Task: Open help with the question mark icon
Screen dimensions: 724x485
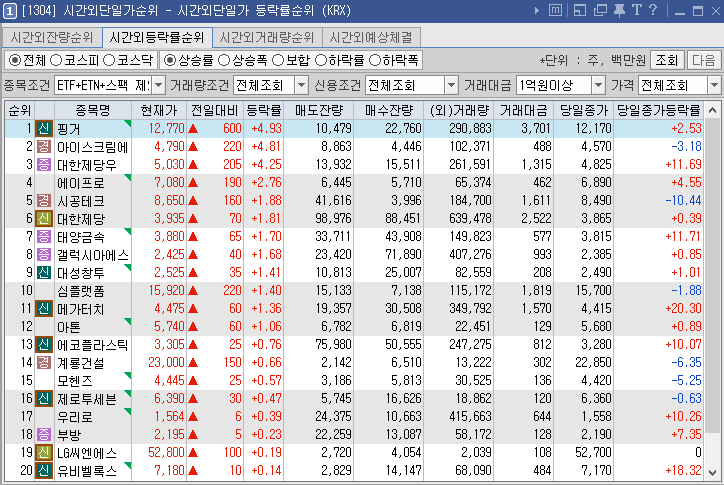Action: coord(653,10)
